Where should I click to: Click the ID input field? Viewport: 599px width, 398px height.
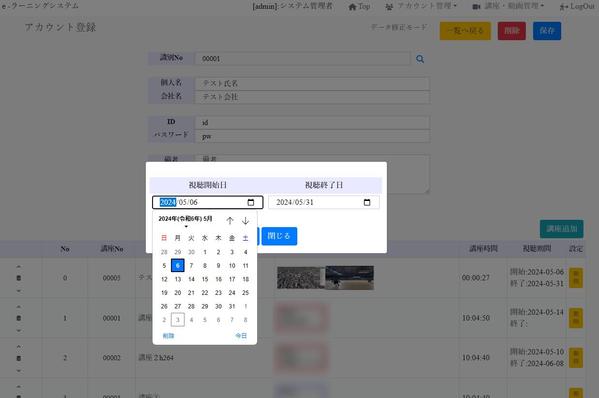[312, 123]
